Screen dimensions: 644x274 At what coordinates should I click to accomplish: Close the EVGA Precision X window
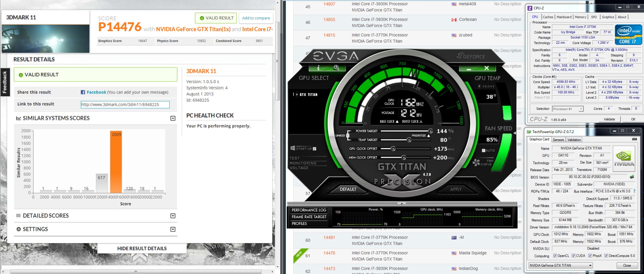[x=487, y=68]
